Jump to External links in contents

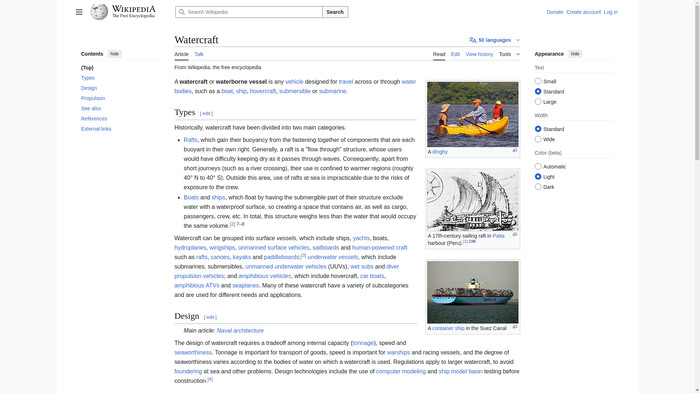pyautogui.click(x=96, y=129)
